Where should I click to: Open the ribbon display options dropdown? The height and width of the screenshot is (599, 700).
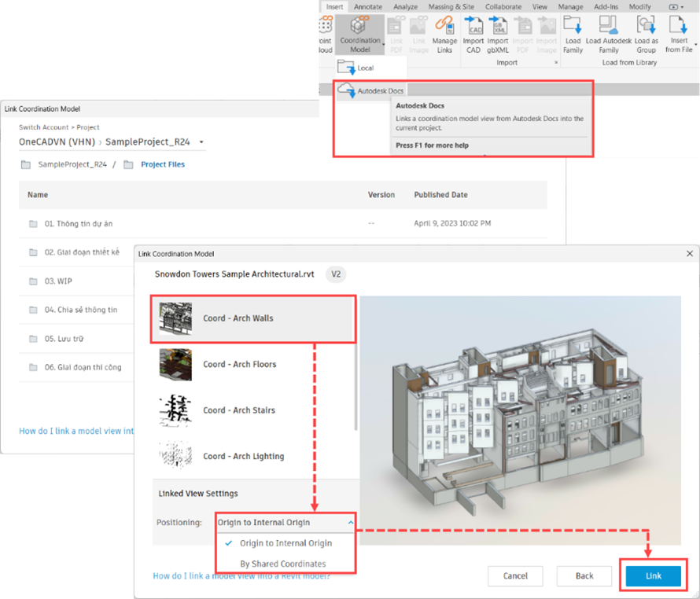point(676,7)
